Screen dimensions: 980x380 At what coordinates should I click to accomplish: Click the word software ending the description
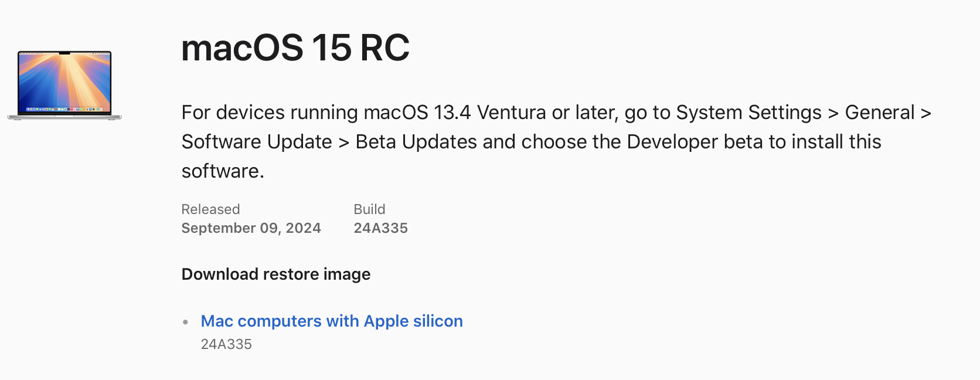point(220,171)
